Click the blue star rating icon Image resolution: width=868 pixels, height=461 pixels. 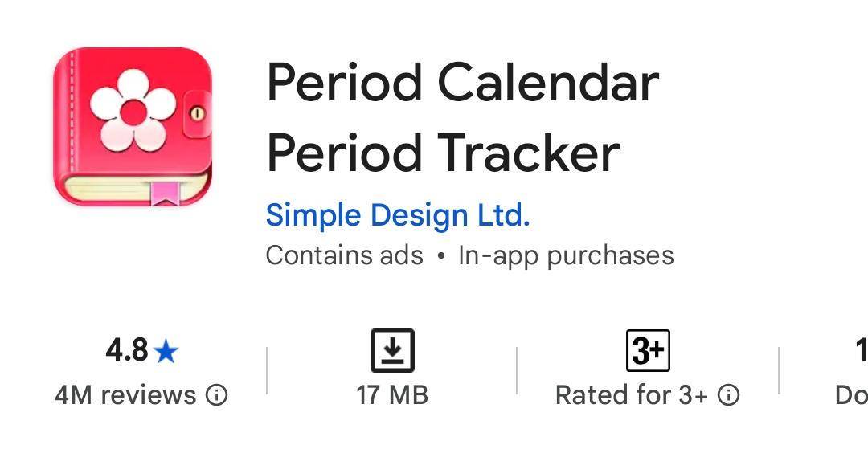tap(166, 352)
